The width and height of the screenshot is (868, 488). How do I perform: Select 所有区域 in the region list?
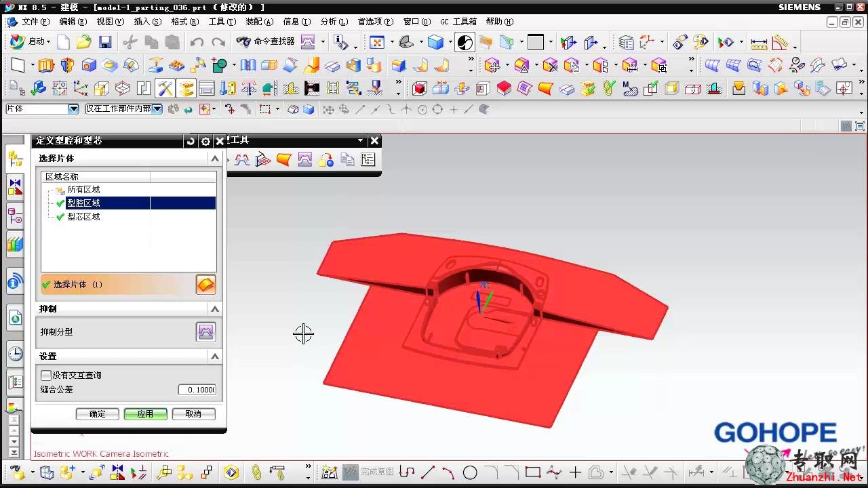[x=83, y=190]
